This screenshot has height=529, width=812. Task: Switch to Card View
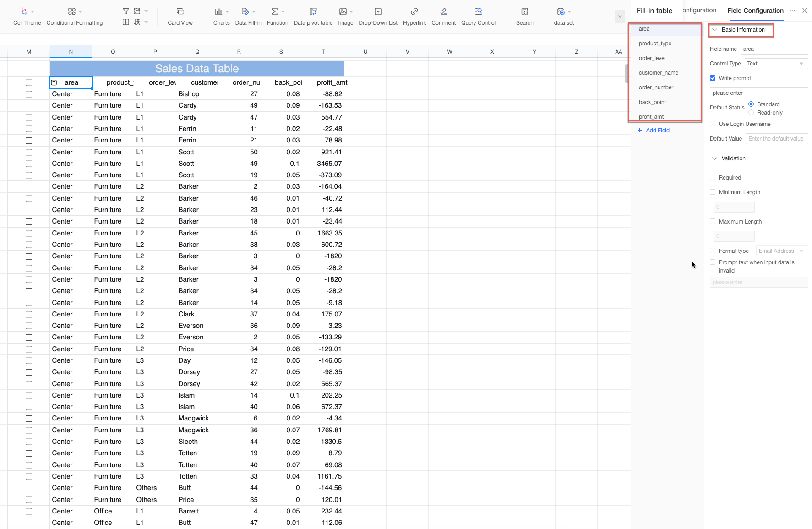180,16
